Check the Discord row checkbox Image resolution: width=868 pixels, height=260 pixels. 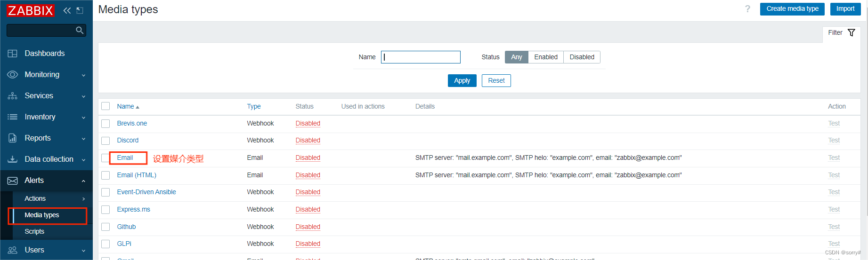point(105,141)
